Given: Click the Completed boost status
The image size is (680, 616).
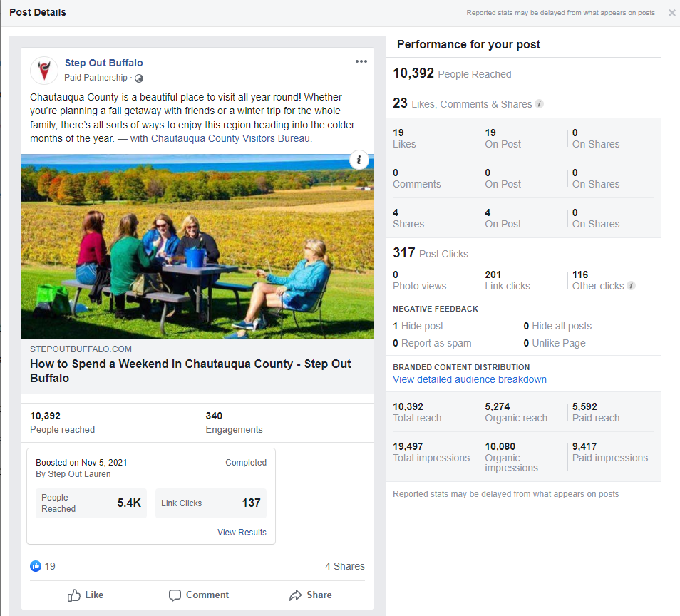Looking at the screenshot, I should (246, 463).
